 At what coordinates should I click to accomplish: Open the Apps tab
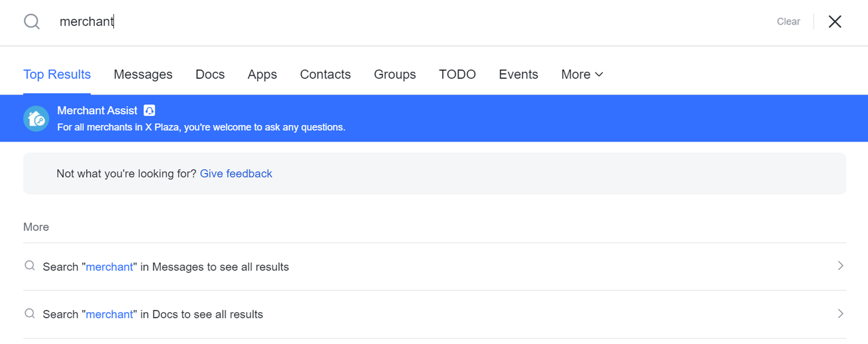262,74
